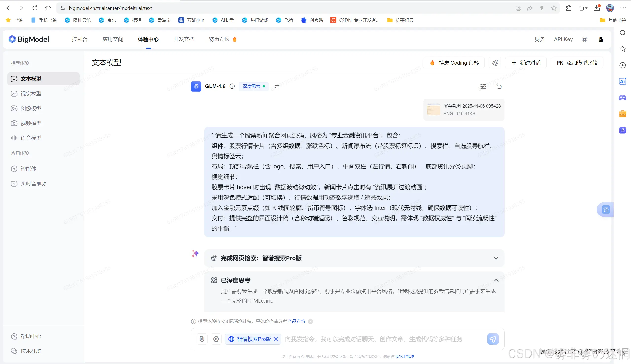The image size is (631, 364).
Task: Click the paperclip attachment icon
Action: (x=202, y=339)
